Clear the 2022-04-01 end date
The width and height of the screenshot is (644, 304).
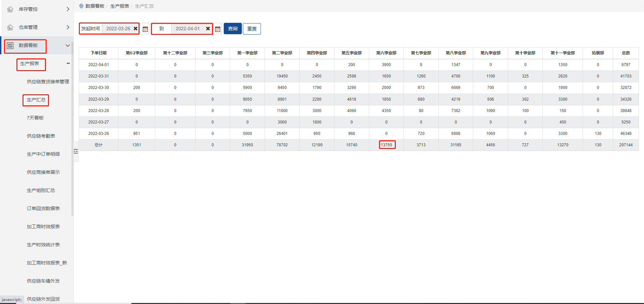(208, 29)
